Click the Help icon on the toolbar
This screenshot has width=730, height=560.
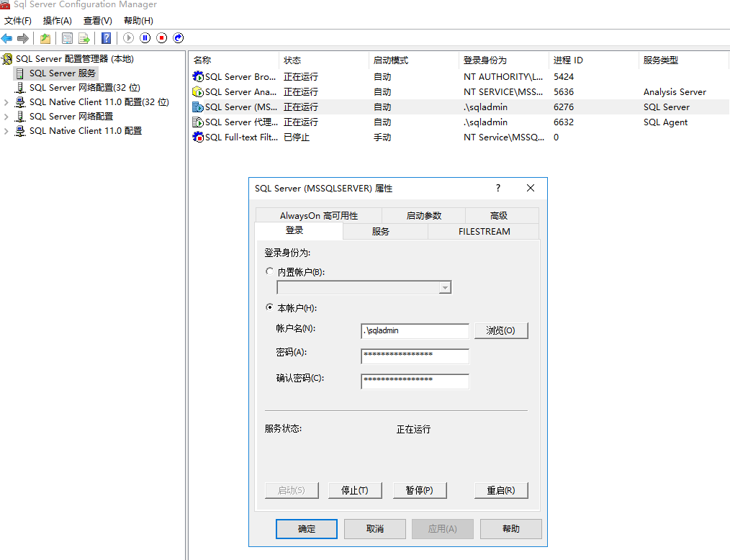pos(106,37)
